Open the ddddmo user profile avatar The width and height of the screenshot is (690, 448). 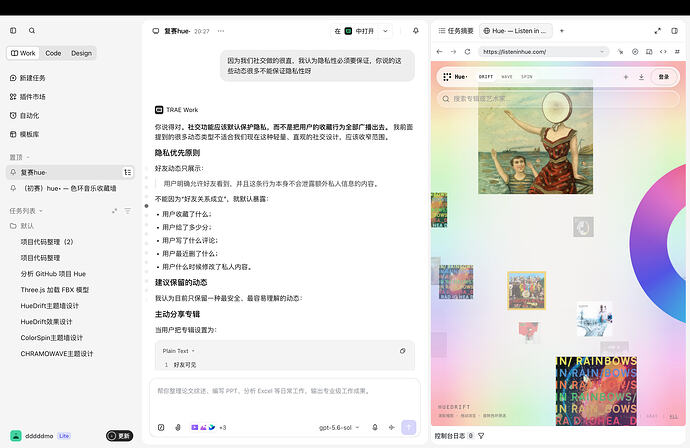(x=16, y=436)
